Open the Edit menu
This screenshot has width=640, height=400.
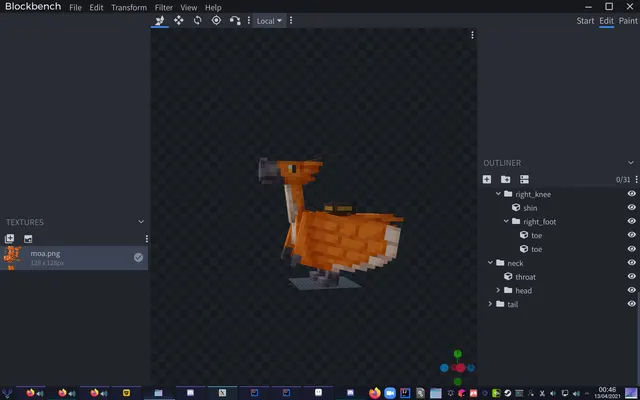tap(96, 8)
